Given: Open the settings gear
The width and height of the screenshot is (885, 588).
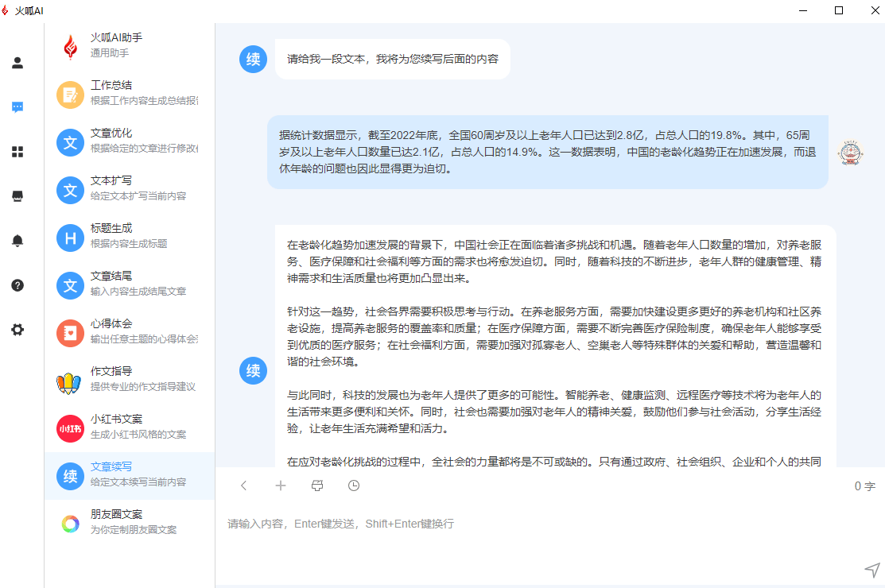Looking at the screenshot, I should [17, 330].
